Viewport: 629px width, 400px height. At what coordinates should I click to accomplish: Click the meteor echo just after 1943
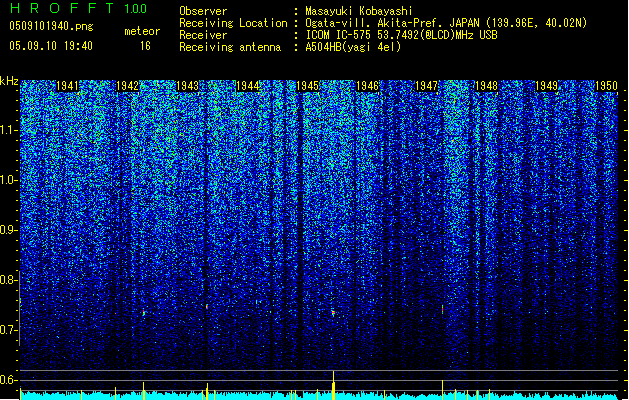tap(207, 307)
